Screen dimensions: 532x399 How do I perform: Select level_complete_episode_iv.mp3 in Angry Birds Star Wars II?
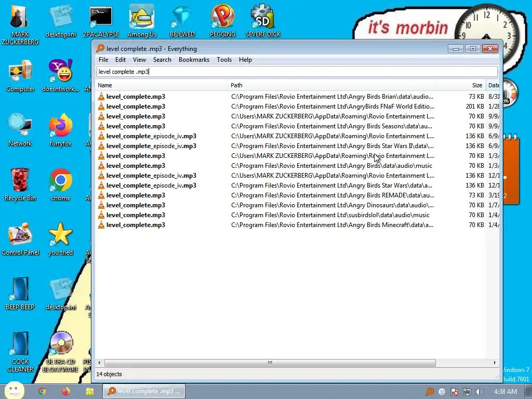point(297,145)
